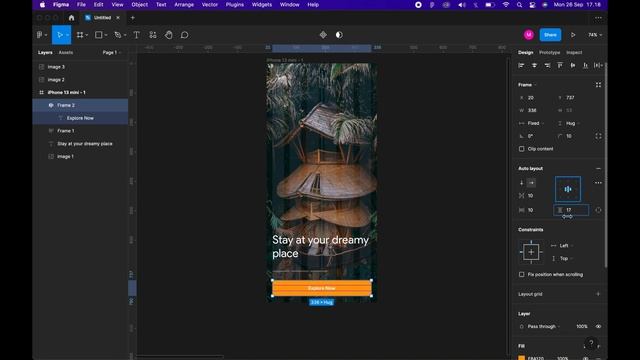Screen dimensions: 640x360
Task: Select the Frame tool
Action: coord(80,35)
